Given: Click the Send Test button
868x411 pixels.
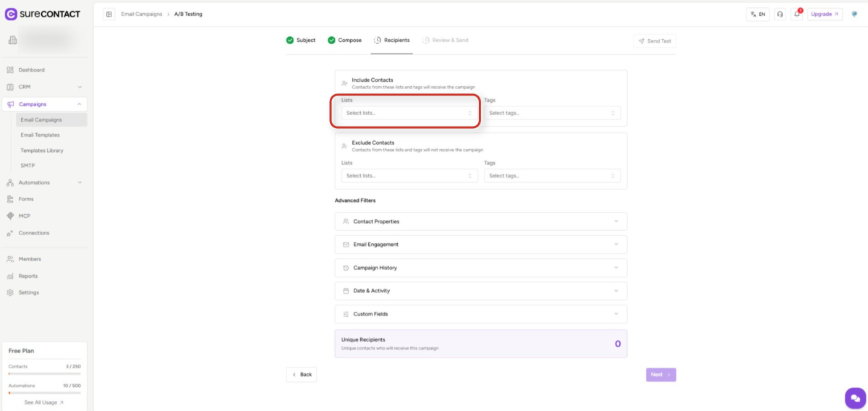Looking at the screenshot, I should click(655, 41).
